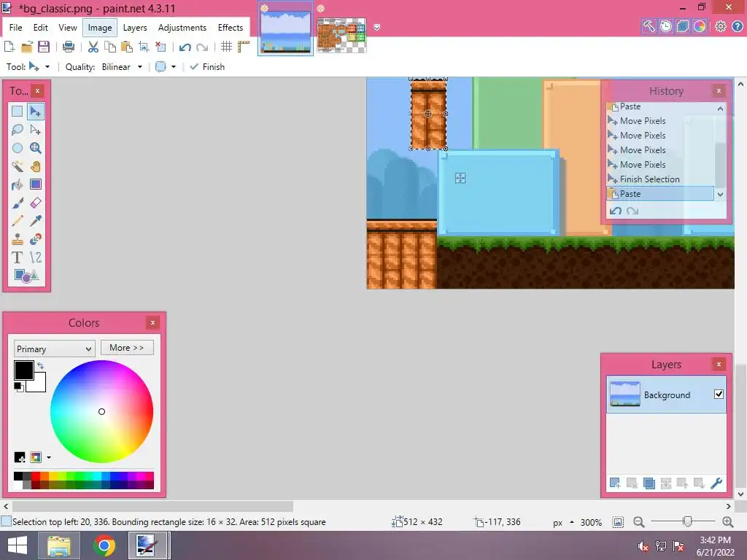Add new layer in Layers panel
Viewport: 747px width, 560px height.
615,483
